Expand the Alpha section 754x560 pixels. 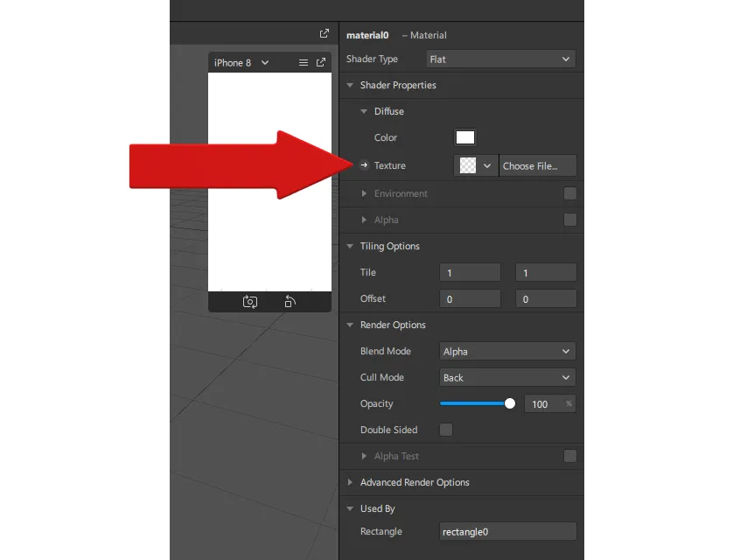click(364, 220)
